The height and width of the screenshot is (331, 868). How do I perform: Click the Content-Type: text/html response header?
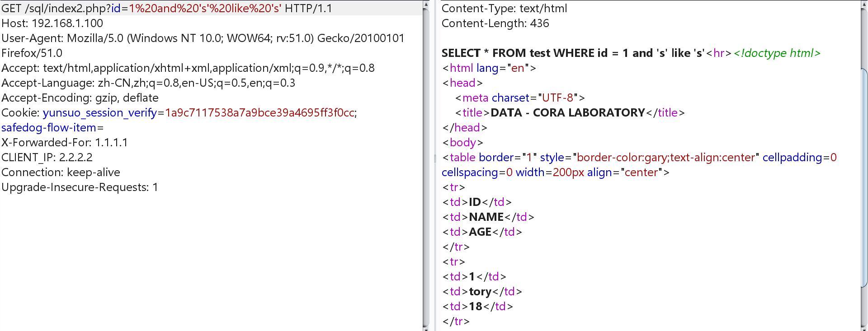click(x=505, y=8)
